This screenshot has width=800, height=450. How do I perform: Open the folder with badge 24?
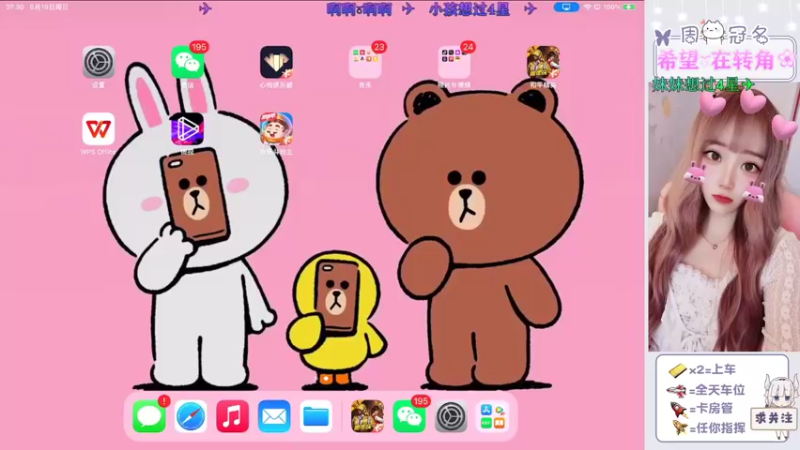pyautogui.click(x=454, y=62)
